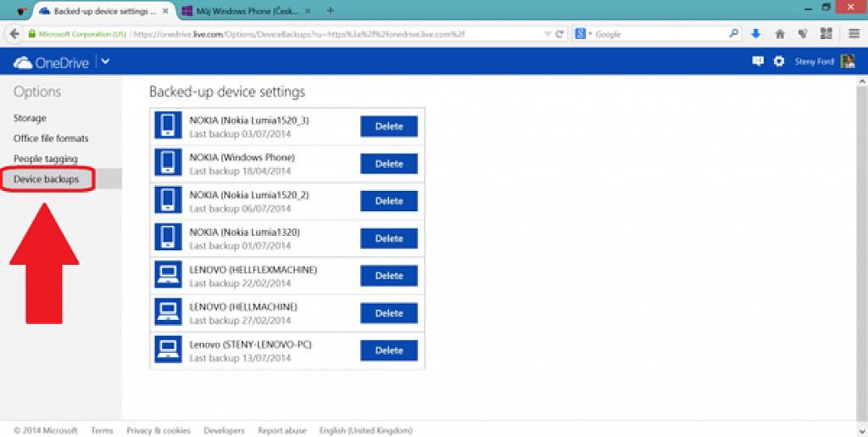Select text NOKIA (Nokia Lumia1520_2)
The height and width of the screenshot is (437, 868).
(249, 195)
